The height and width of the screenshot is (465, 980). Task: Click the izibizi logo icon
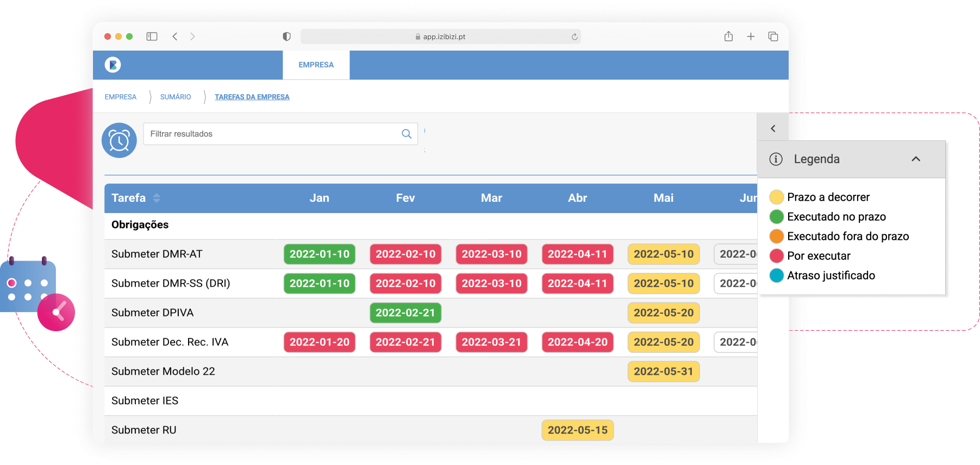point(113,65)
